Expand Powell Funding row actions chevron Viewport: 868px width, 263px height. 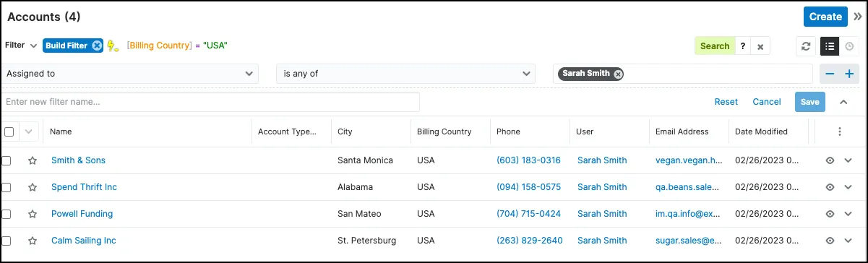click(848, 214)
